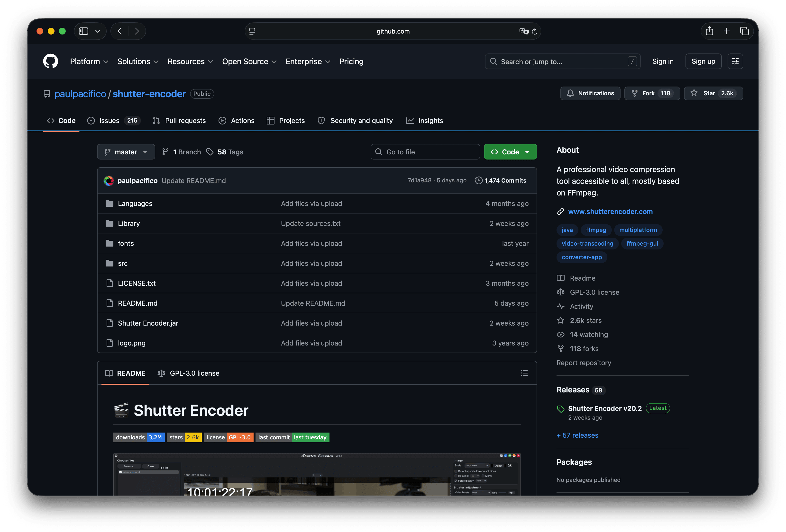This screenshot has width=786, height=532.
Task: Click the page settings icon in address bar
Action: click(252, 31)
